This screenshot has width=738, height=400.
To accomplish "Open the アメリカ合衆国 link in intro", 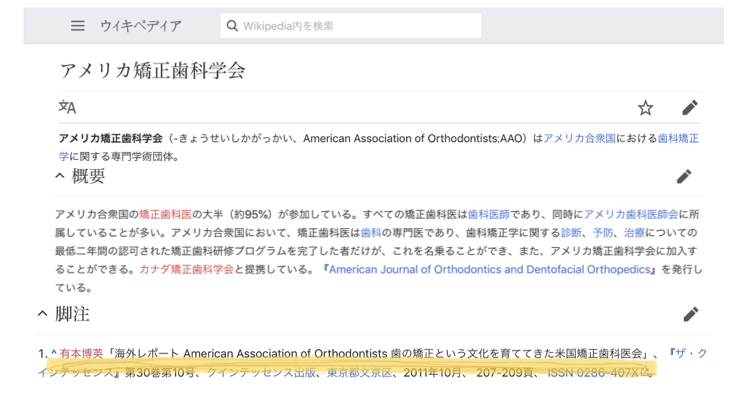I will tap(579, 138).
